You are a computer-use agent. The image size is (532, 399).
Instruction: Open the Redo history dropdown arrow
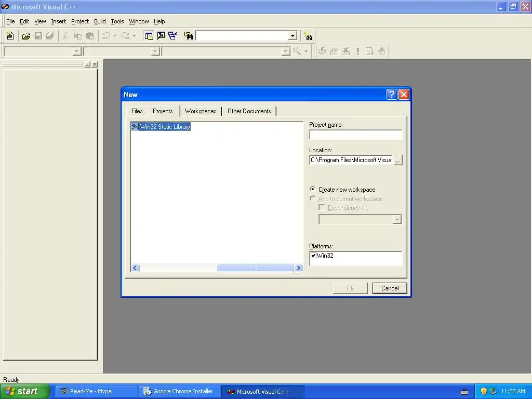135,36
